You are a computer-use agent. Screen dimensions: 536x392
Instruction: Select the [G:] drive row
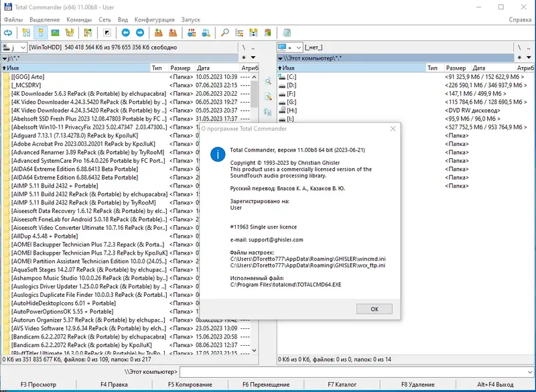coord(405,102)
